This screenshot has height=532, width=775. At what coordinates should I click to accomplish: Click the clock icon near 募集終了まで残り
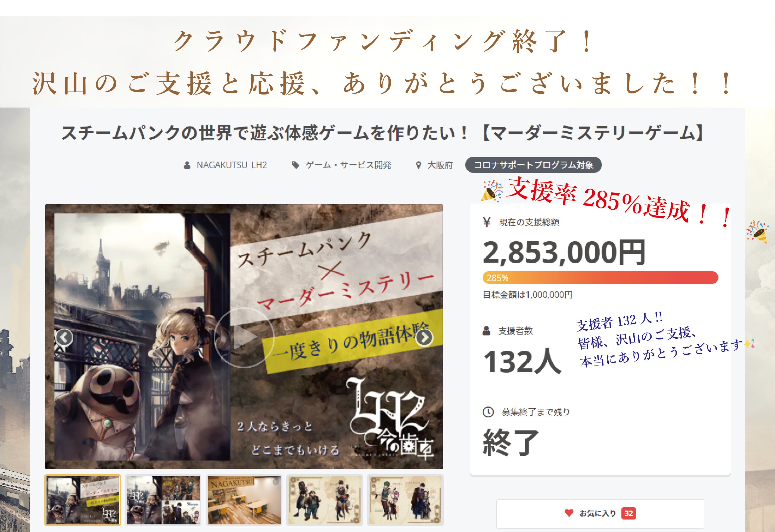point(488,412)
